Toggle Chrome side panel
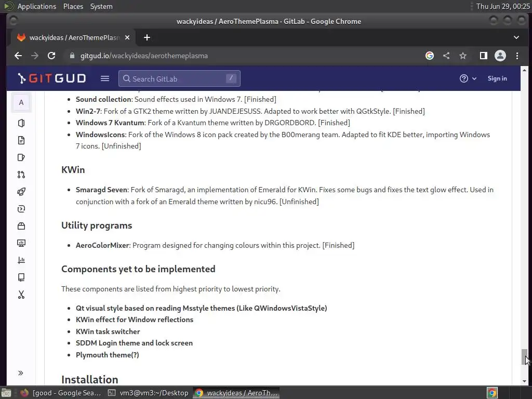The image size is (532, 399). 484,56
